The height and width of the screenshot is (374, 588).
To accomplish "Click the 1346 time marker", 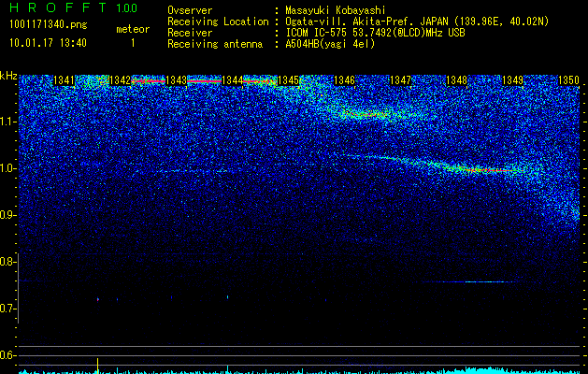I will click(344, 80).
